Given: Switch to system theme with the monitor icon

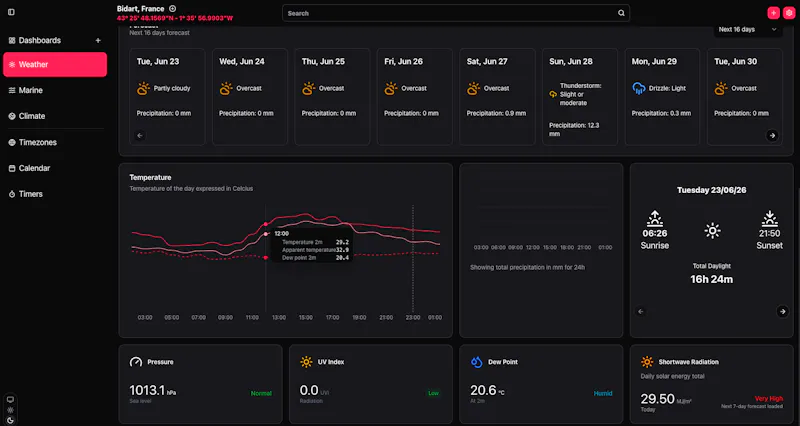Looking at the screenshot, I should 10,399.
